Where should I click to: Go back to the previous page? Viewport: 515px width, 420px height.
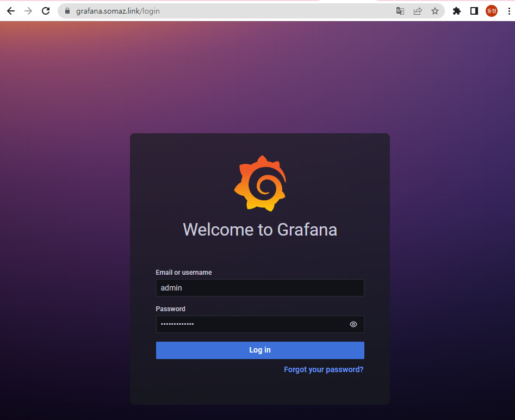pos(11,11)
